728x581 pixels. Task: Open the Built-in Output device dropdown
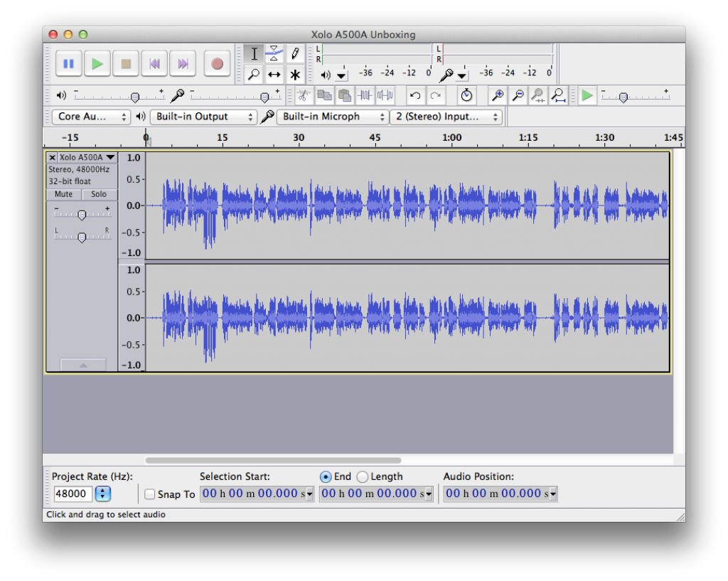tap(203, 117)
